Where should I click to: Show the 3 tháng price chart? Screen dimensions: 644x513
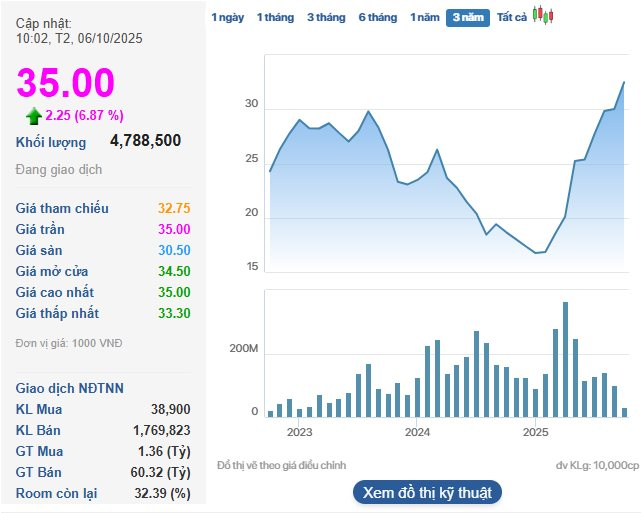point(325,17)
